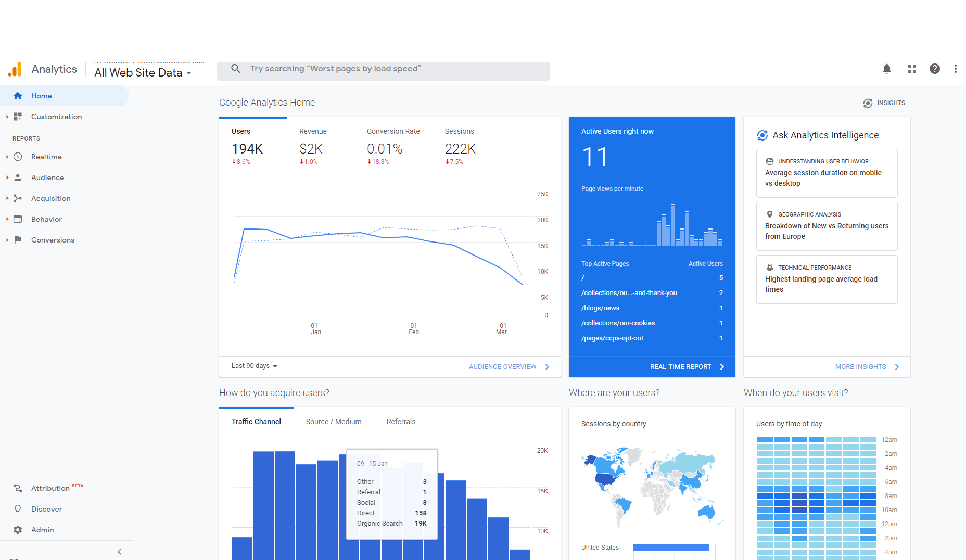Click the Discover lightbulb icon
This screenshot has height=560, width=966.
(18, 509)
